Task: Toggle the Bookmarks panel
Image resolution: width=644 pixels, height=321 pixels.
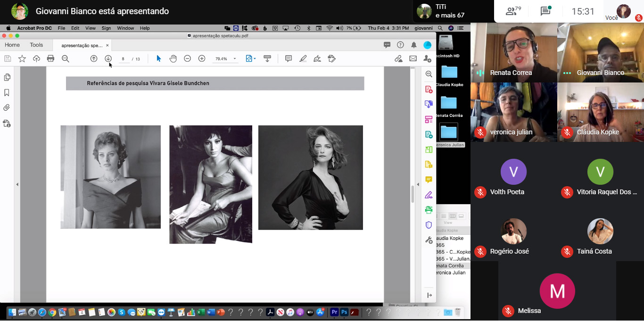Action: (7, 92)
